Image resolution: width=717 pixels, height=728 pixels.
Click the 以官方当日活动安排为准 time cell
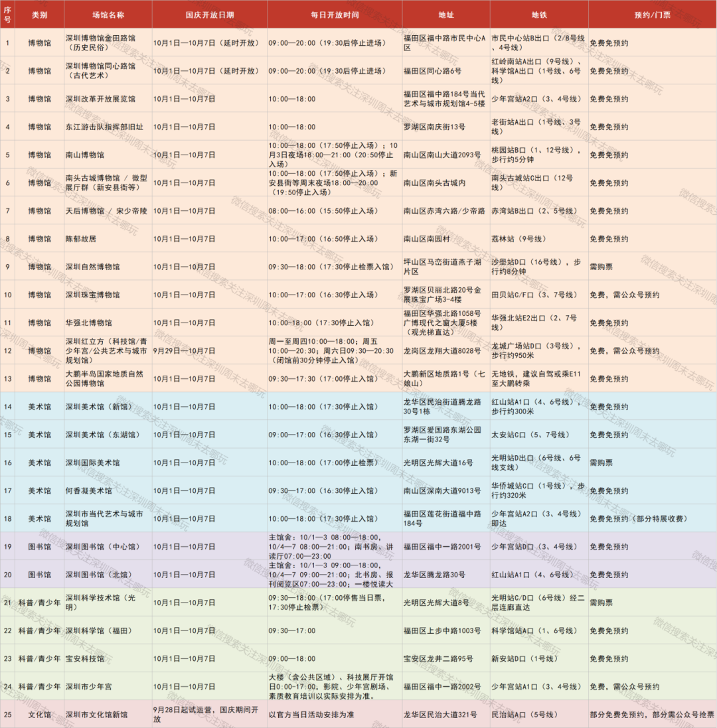(x=335, y=714)
